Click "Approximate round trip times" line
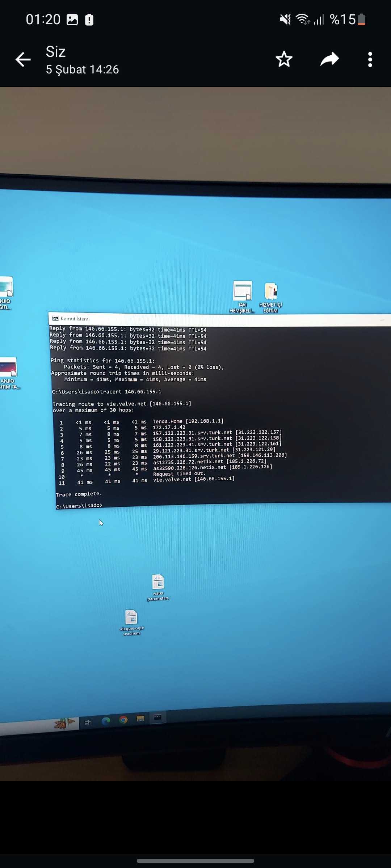Image resolution: width=391 pixels, height=868 pixels. (122, 373)
